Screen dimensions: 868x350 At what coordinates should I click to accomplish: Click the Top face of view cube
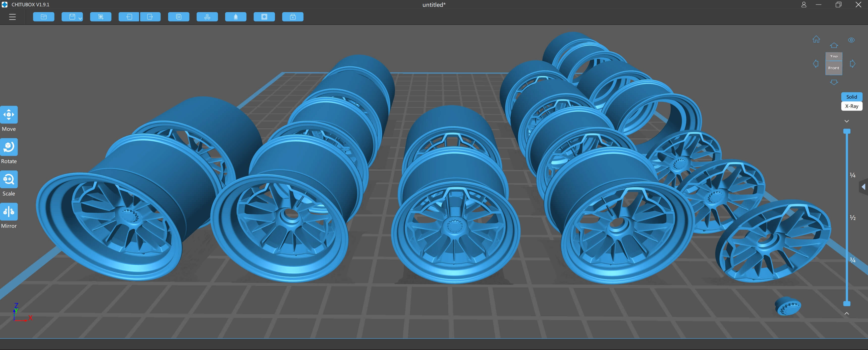tap(834, 56)
